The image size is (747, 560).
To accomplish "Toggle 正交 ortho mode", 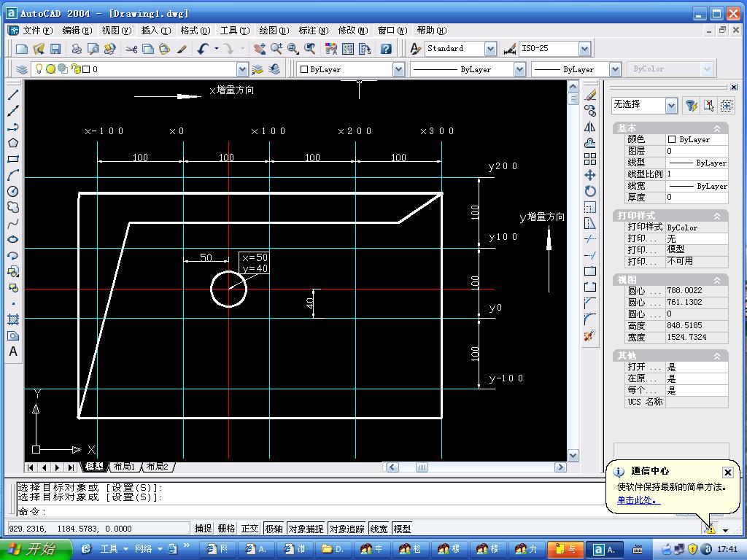I will pos(249,529).
